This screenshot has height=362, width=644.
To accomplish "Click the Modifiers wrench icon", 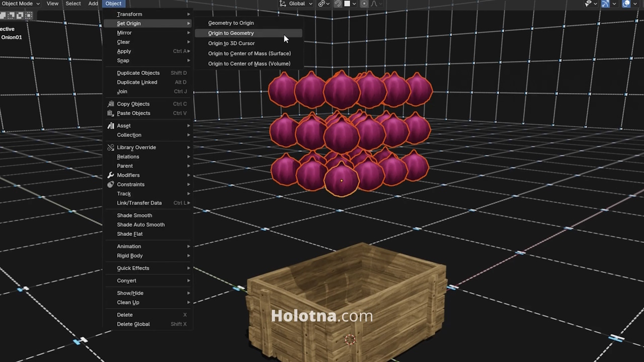I will [111, 175].
